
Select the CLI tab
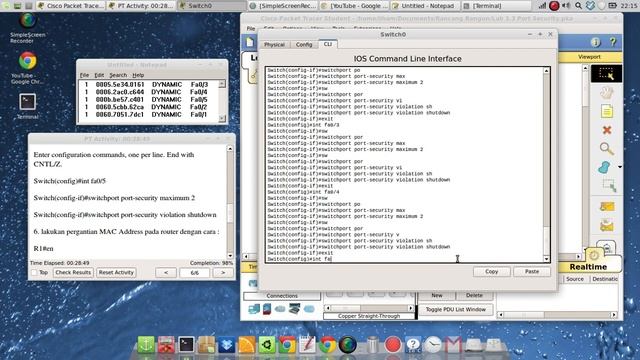328,44
